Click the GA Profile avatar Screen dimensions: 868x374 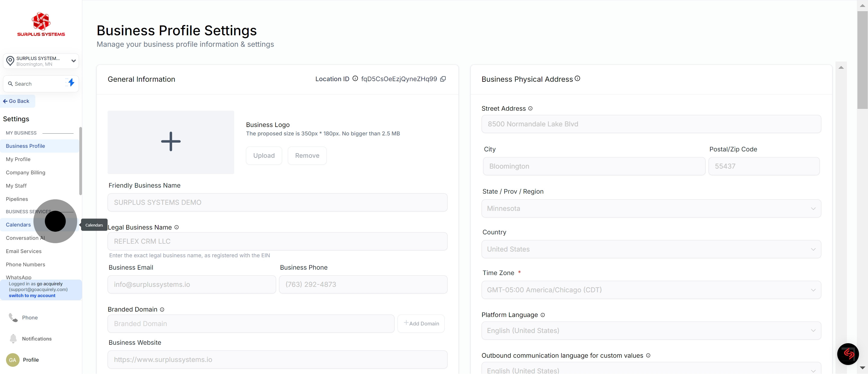click(x=13, y=360)
